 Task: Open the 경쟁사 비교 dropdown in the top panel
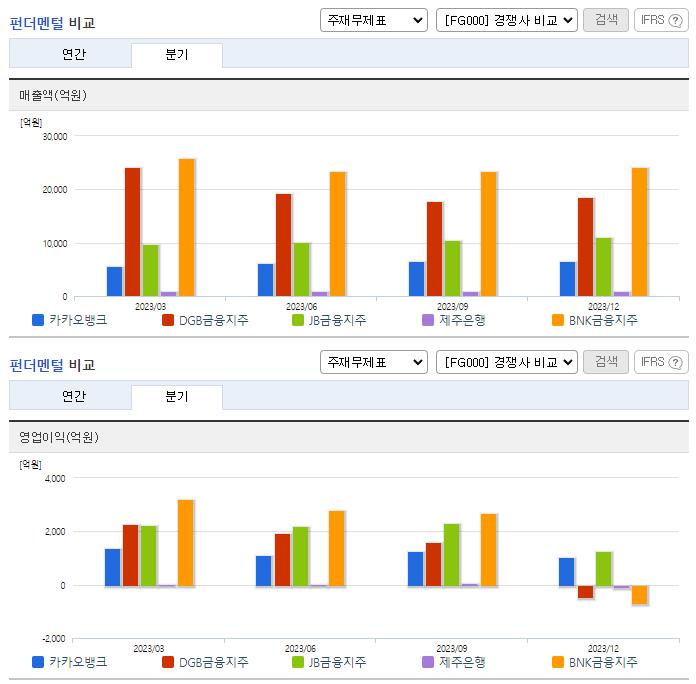coord(506,20)
